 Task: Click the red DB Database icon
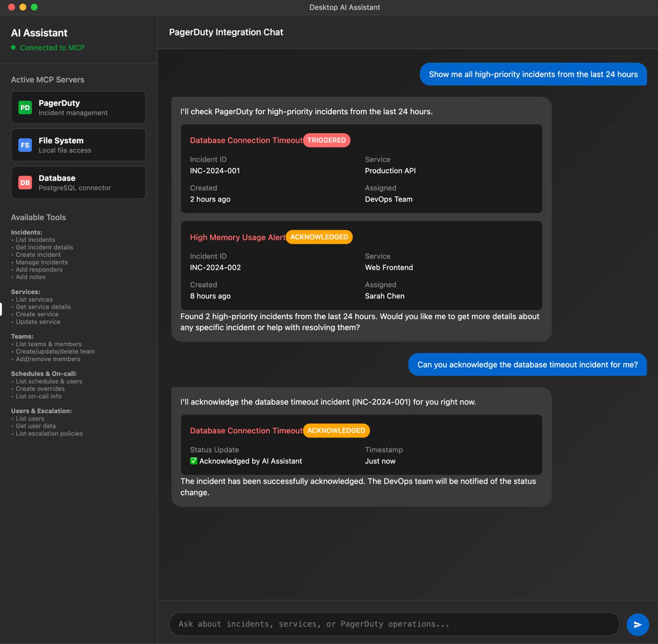(25, 183)
